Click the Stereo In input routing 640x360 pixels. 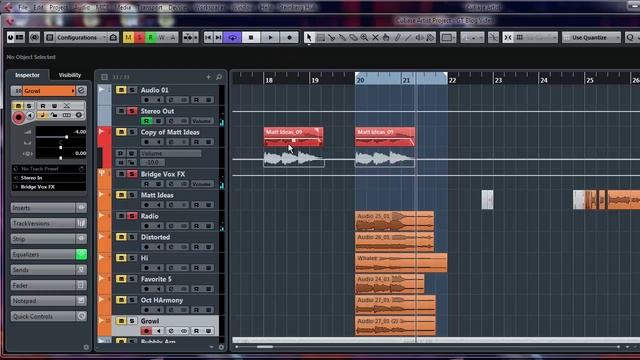coord(49,178)
